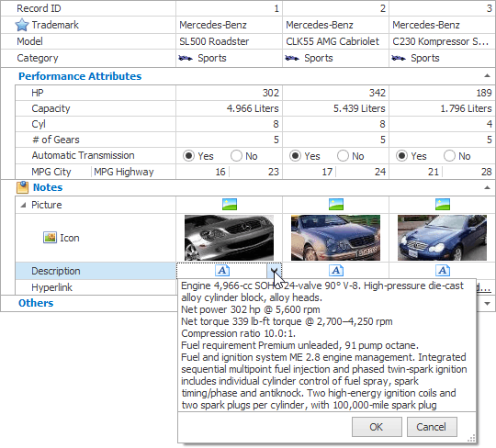Select the HP row header
496x448 pixels.
pyautogui.click(x=96, y=93)
